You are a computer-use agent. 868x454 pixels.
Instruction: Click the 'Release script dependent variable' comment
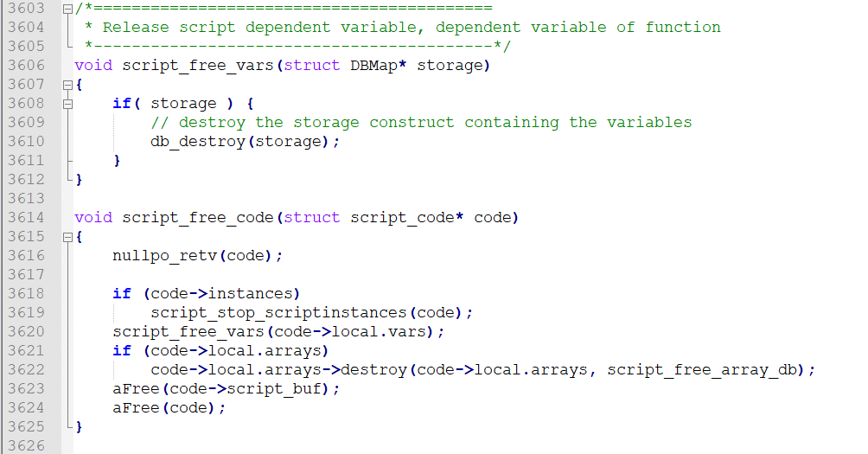point(403,28)
